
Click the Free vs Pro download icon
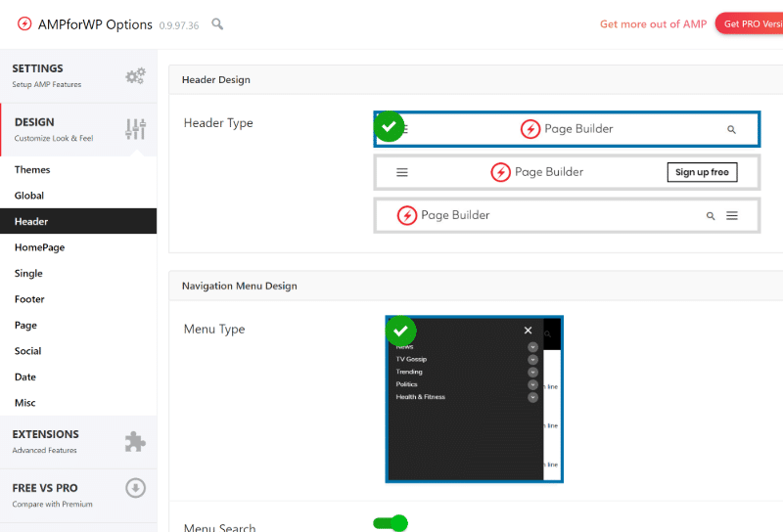click(x=135, y=488)
